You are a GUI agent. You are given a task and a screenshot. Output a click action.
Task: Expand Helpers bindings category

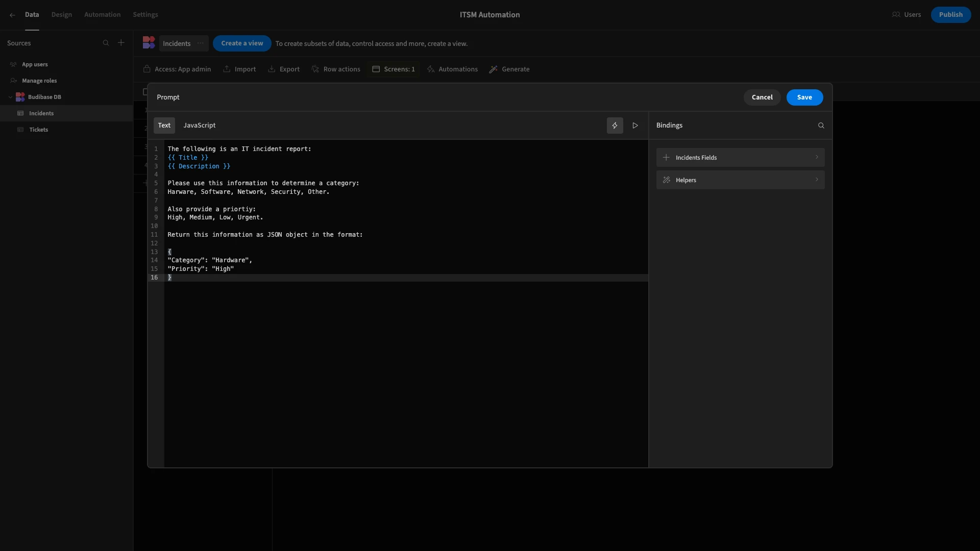[x=741, y=180]
